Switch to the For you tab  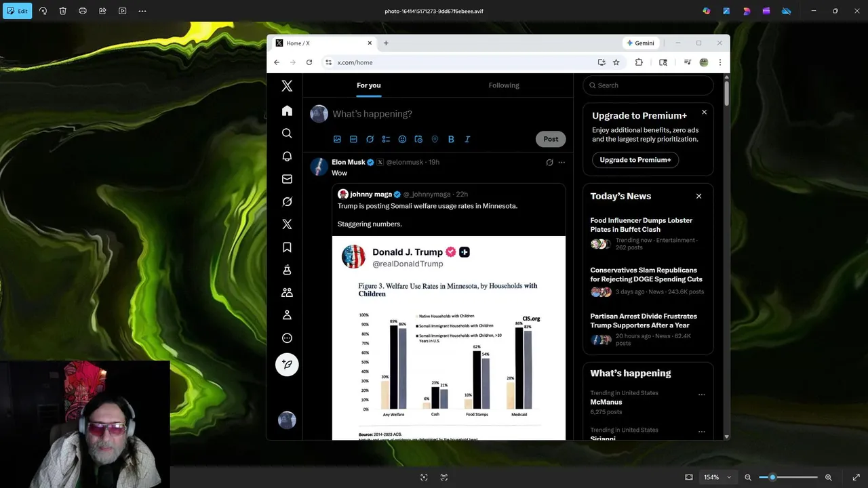point(369,85)
